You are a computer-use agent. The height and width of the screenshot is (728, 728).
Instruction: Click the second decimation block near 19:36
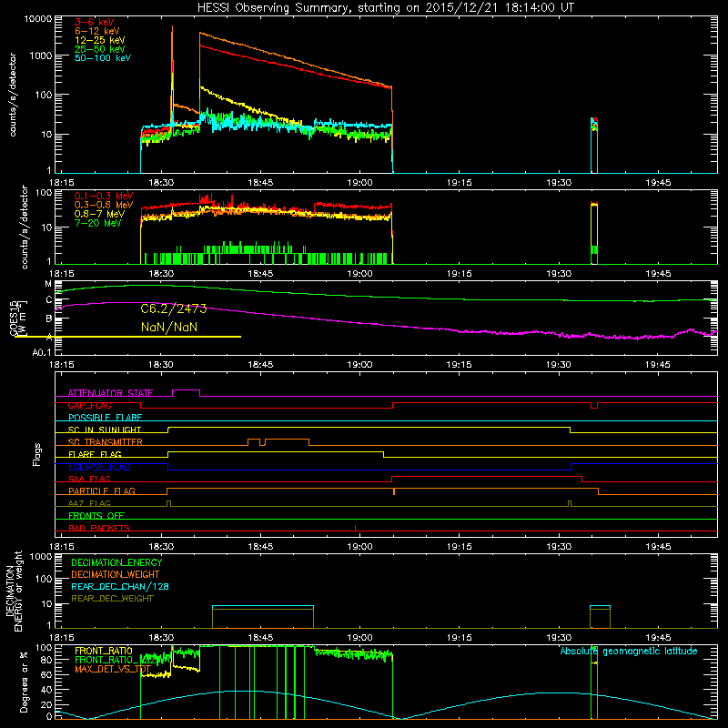pos(600,617)
